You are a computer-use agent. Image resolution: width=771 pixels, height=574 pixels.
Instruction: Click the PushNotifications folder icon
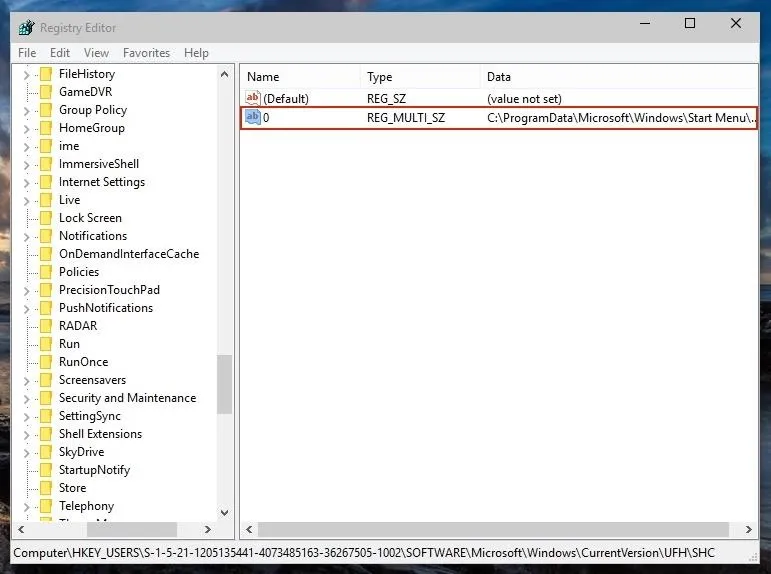coord(46,308)
